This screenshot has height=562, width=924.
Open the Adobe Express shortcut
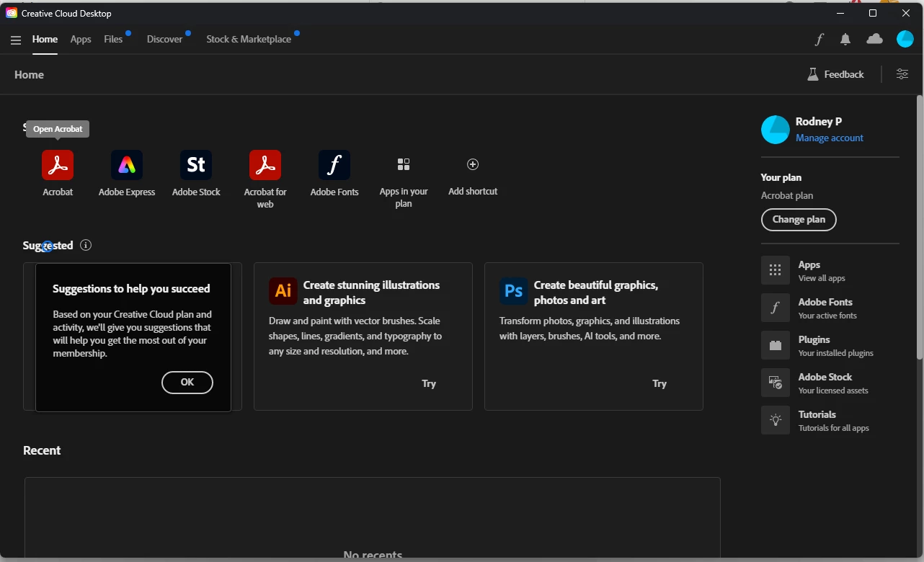coord(127,165)
